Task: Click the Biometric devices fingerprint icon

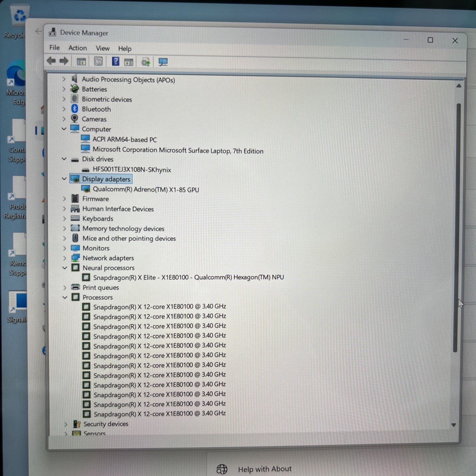Action: click(74, 99)
